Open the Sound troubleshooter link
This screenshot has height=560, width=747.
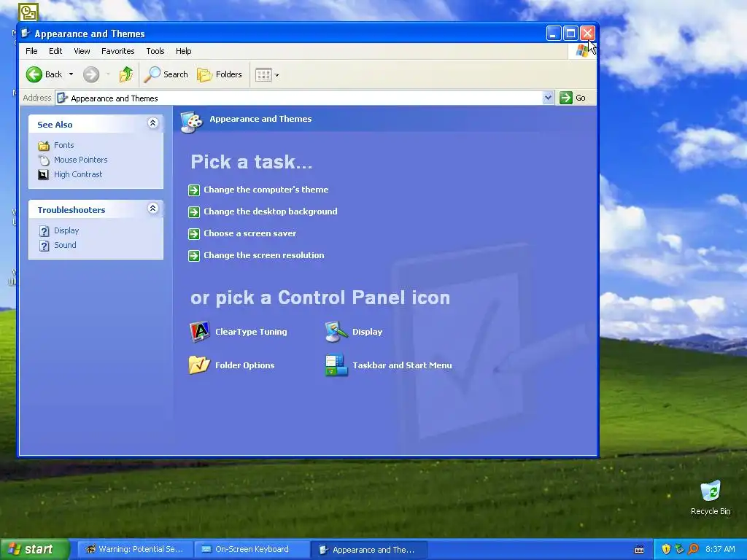pyautogui.click(x=65, y=245)
